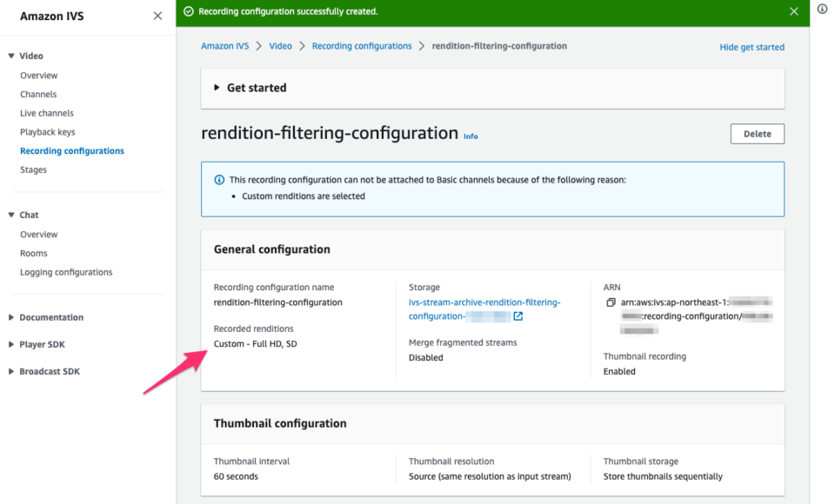Screen dimensions: 835x504
Task: Open Video Overview page
Action: pyautogui.click(x=39, y=76)
